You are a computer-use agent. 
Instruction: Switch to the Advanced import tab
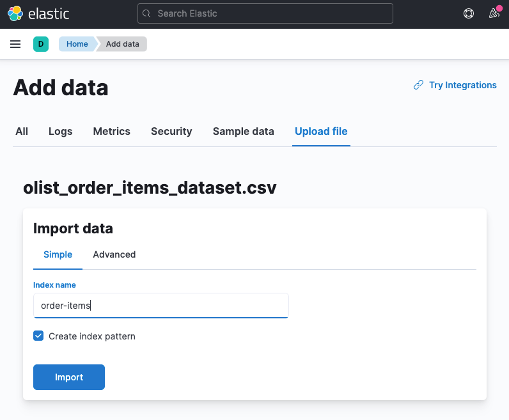tap(114, 254)
